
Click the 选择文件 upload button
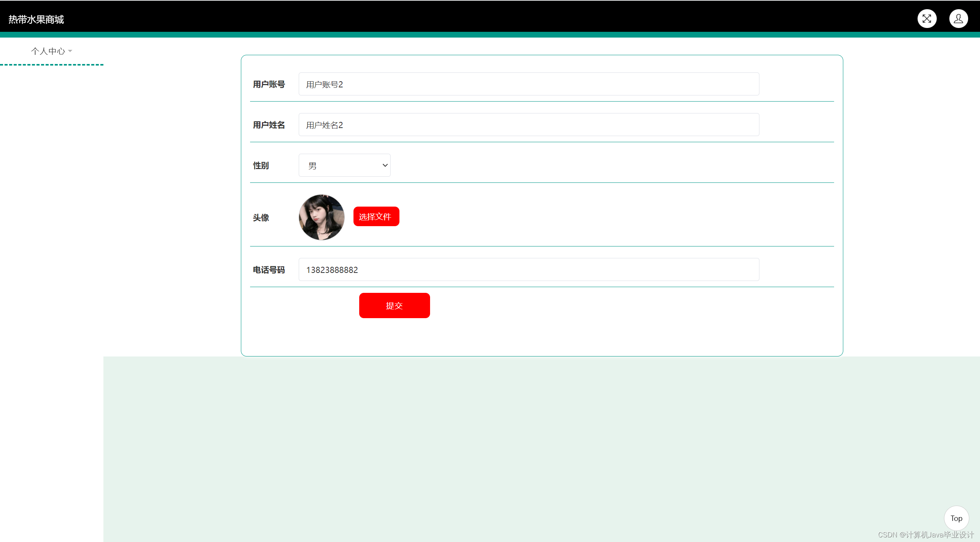coord(376,217)
